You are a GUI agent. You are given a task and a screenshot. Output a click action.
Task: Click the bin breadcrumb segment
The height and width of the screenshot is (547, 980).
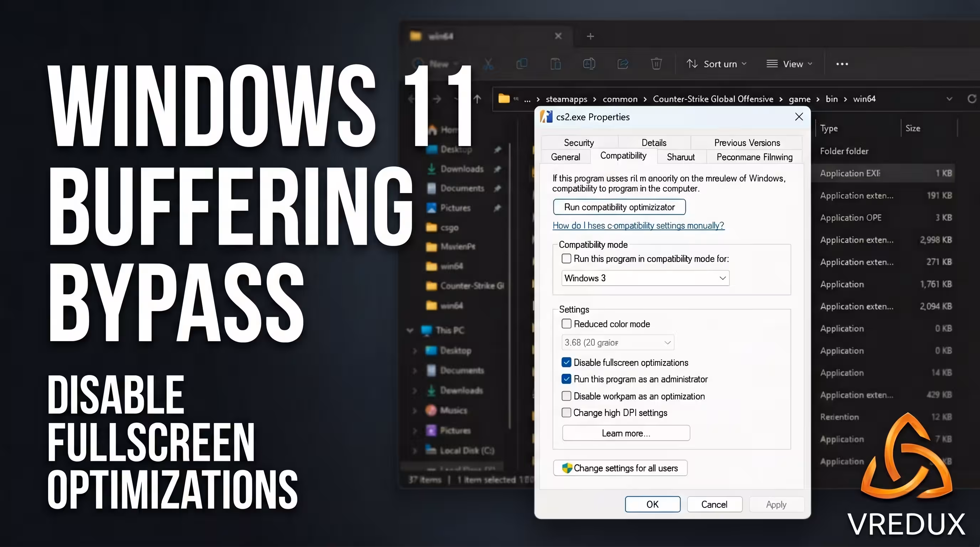click(x=832, y=99)
